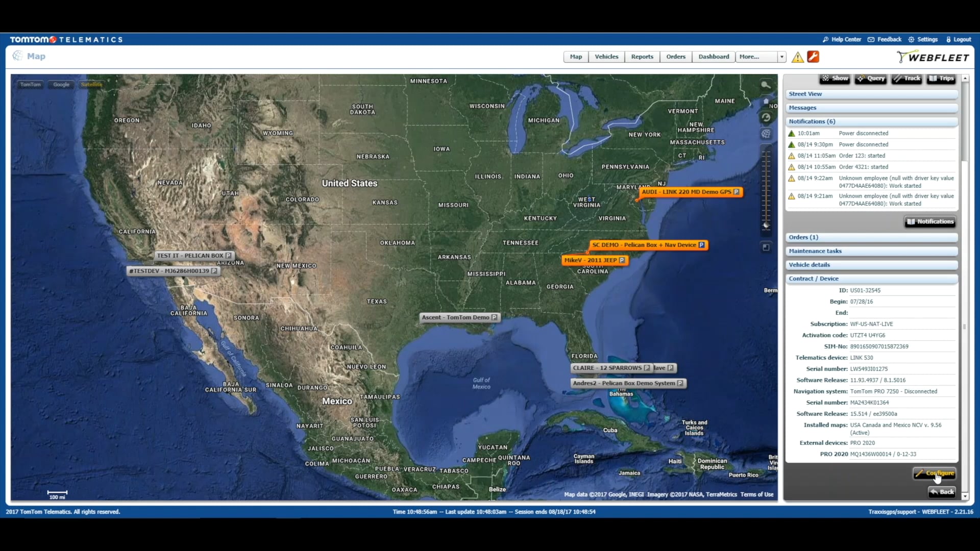Image resolution: width=980 pixels, height=551 pixels.
Task: Click the zoom slider track near its top
Action: (766, 155)
